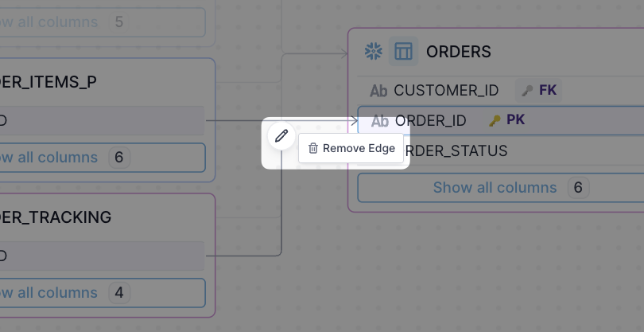The image size is (644, 332).
Task: Click the gold primary key icon
Action: point(495,120)
